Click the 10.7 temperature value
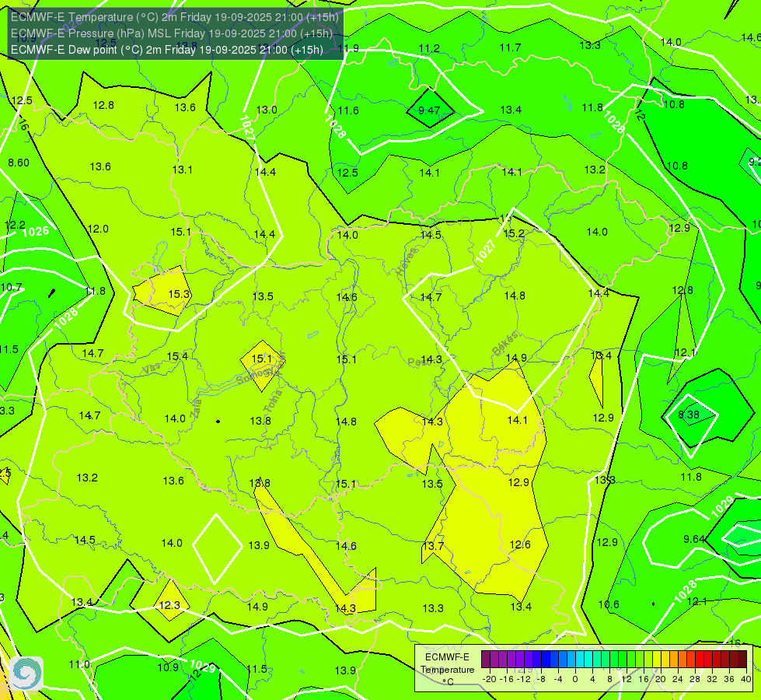 pos(12,287)
